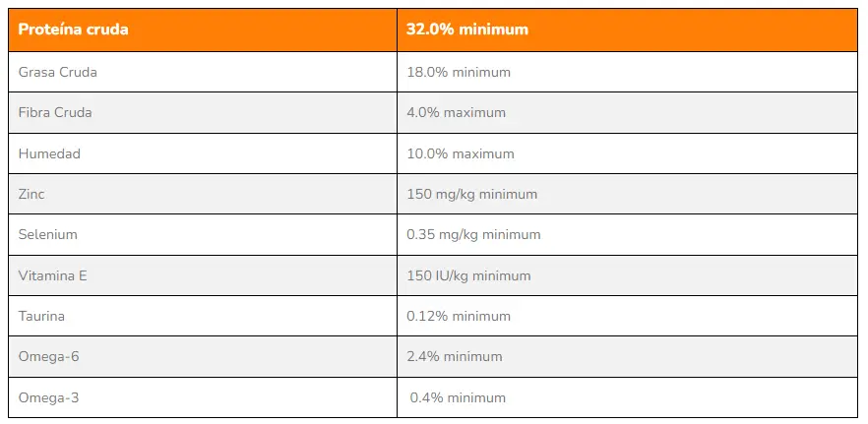868x424 pixels.
Task: Click the 2.4% minimum value
Action: 455,356
